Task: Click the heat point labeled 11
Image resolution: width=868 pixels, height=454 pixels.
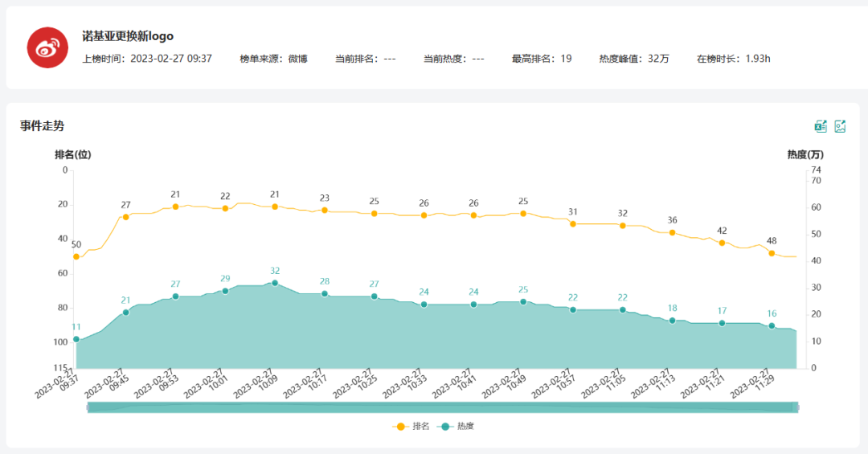Action: (x=76, y=339)
